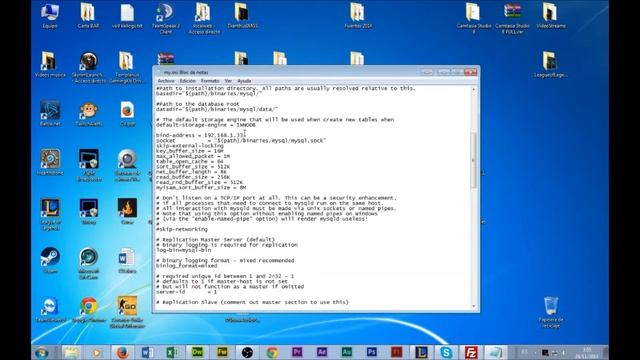Open Fireworks from the taskbar
The width and height of the screenshot is (640, 360).
(x=222, y=352)
